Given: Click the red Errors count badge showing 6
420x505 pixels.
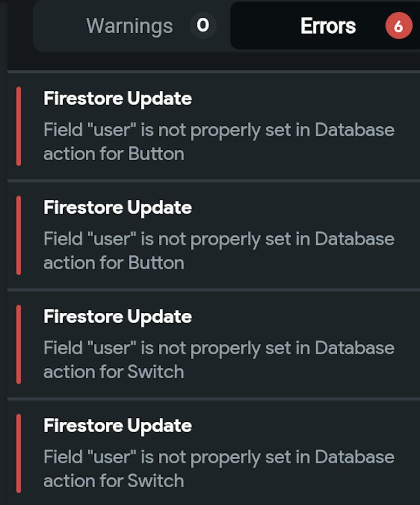Looking at the screenshot, I should pyautogui.click(x=399, y=26).
